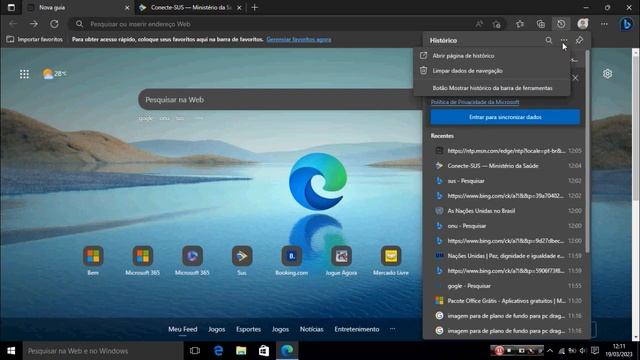This screenshot has width=640, height=360.
Task: Open Booking.com quick link tile
Action: [291, 261]
